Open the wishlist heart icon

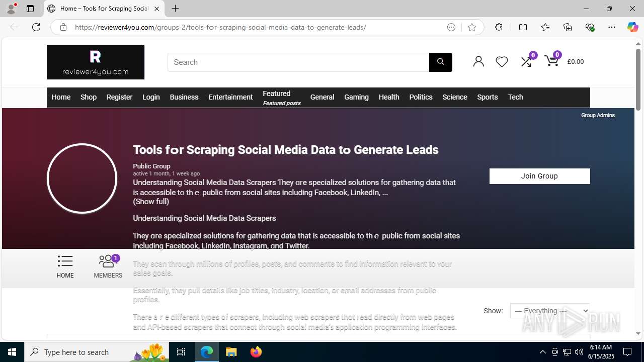[x=502, y=61]
